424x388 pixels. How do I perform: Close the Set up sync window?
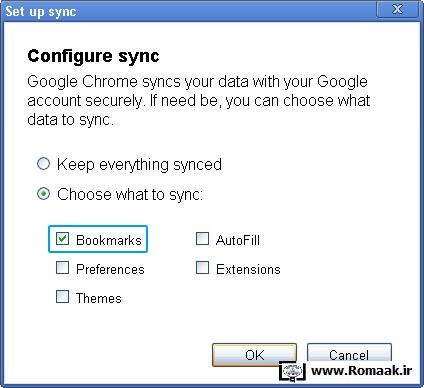pyautogui.click(x=397, y=9)
